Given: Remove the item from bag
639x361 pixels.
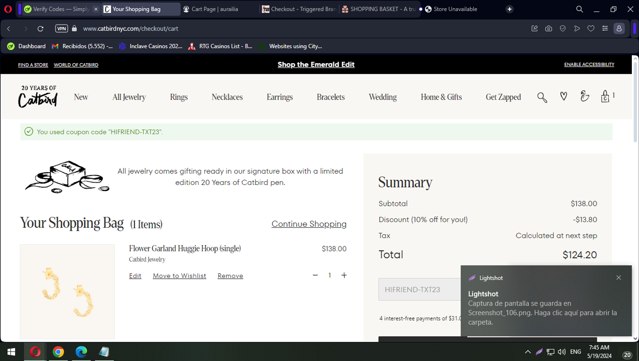Looking at the screenshot, I should [230, 276].
